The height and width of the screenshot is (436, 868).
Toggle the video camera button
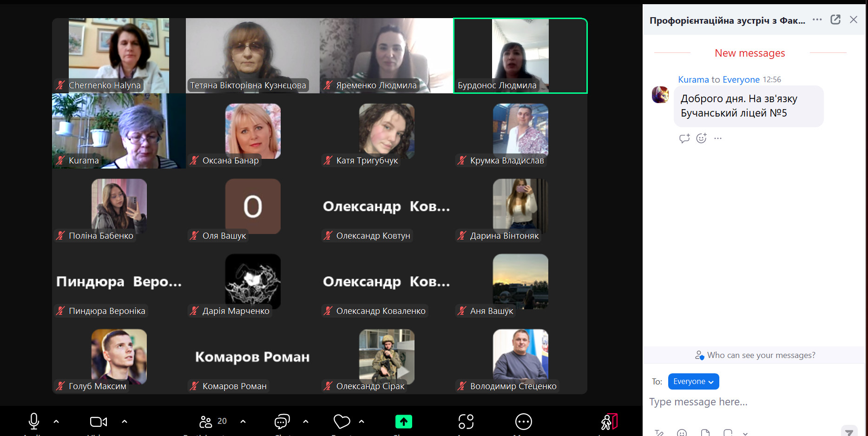99,422
